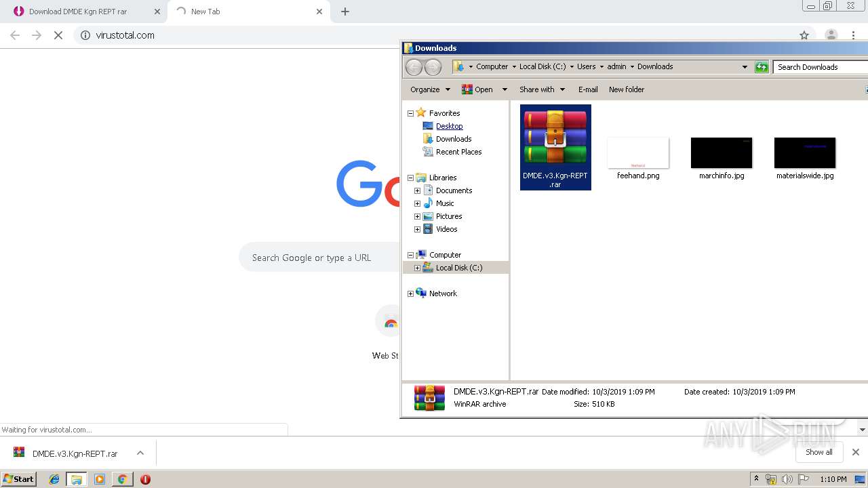Screen dimensions: 868x488
Task: Click the volume speaker tray icon
Action: pyautogui.click(x=787, y=479)
